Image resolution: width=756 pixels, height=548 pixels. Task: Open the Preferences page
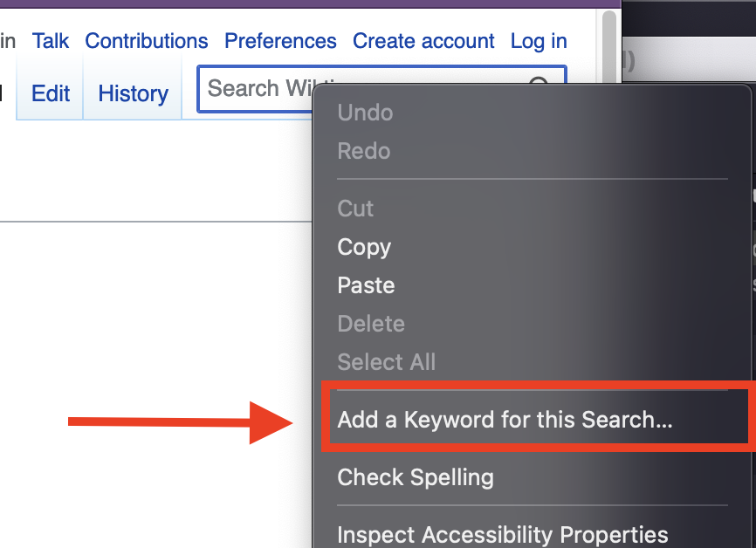[x=279, y=41]
